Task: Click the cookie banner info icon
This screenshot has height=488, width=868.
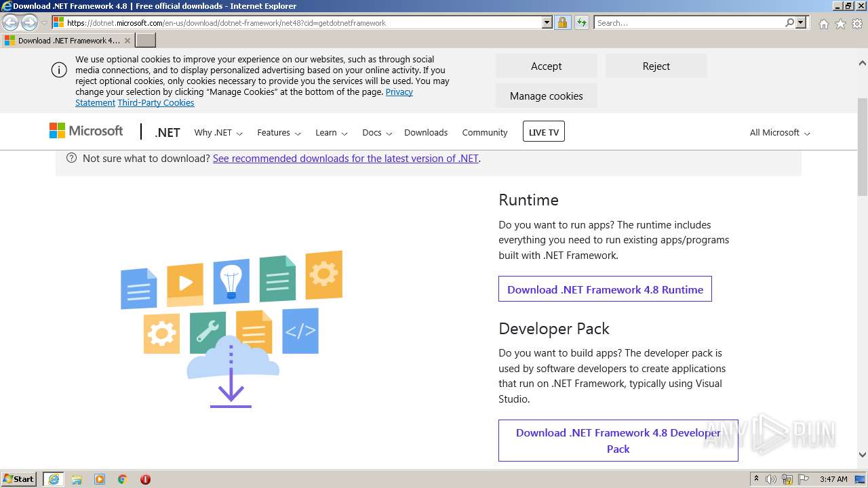Action: coord(59,70)
